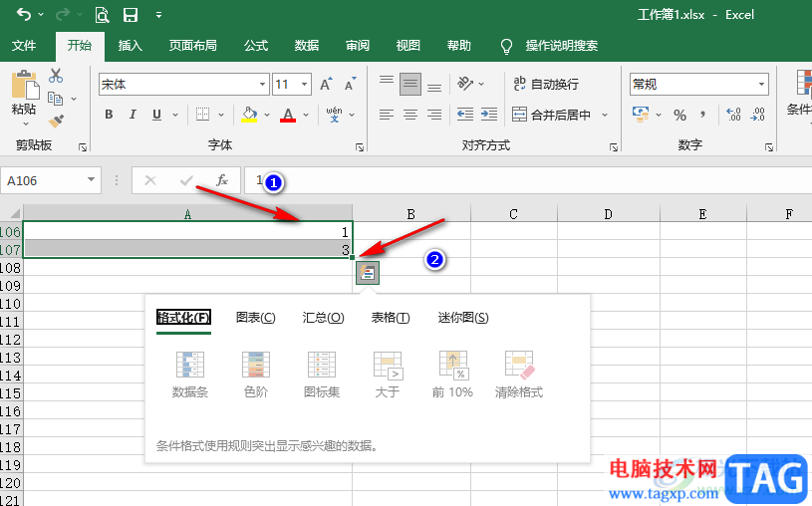Click the text orientation icon
812x506 pixels.
click(x=465, y=84)
